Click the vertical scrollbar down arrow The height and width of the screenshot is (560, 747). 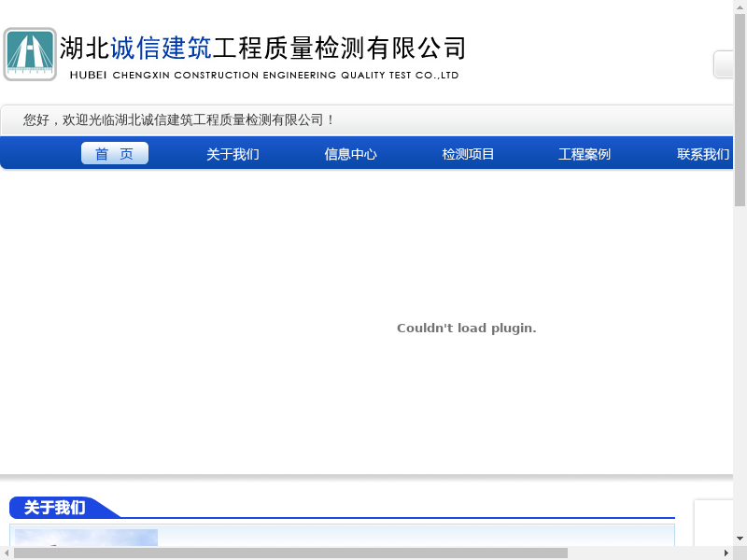pos(740,539)
